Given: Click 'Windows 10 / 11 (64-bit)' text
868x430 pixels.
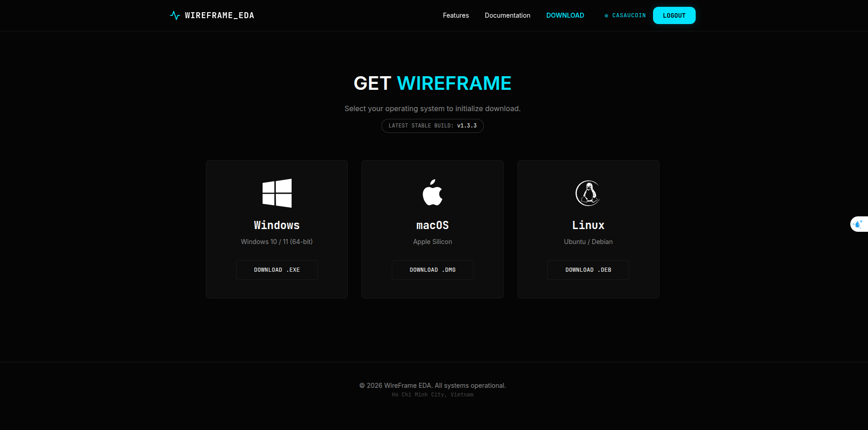Looking at the screenshot, I should (x=277, y=242).
